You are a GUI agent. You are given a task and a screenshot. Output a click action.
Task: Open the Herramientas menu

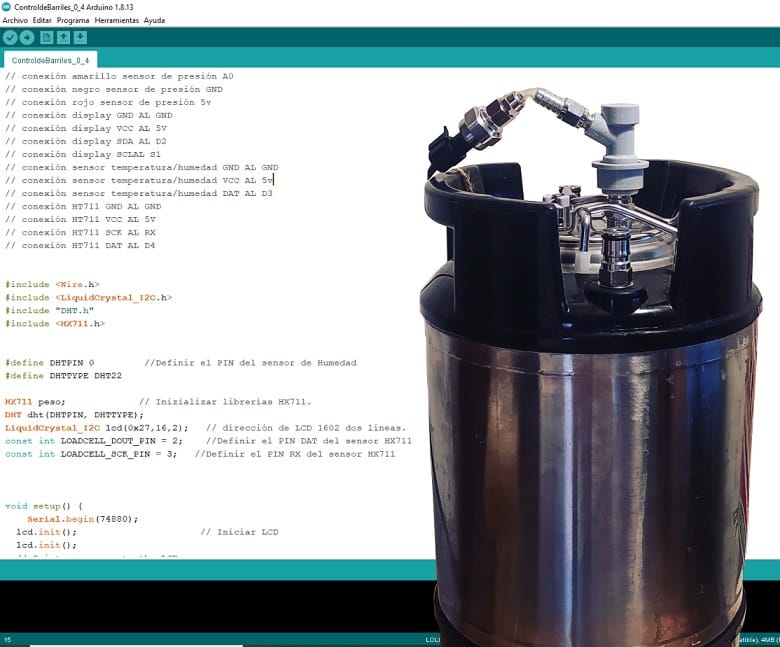117,20
